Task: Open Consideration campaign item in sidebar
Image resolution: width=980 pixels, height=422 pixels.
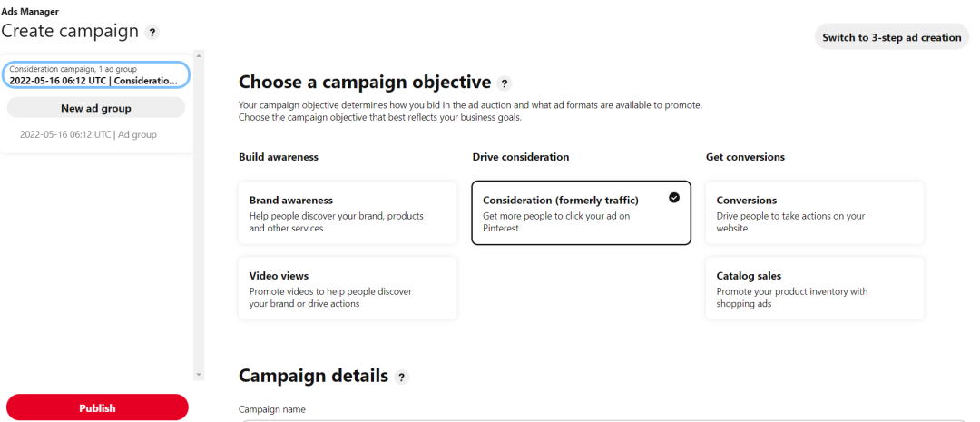Action: [x=96, y=75]
